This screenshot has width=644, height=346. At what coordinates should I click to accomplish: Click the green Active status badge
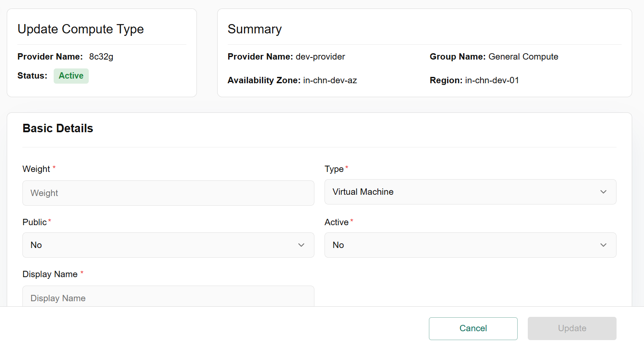click(71, 76)
